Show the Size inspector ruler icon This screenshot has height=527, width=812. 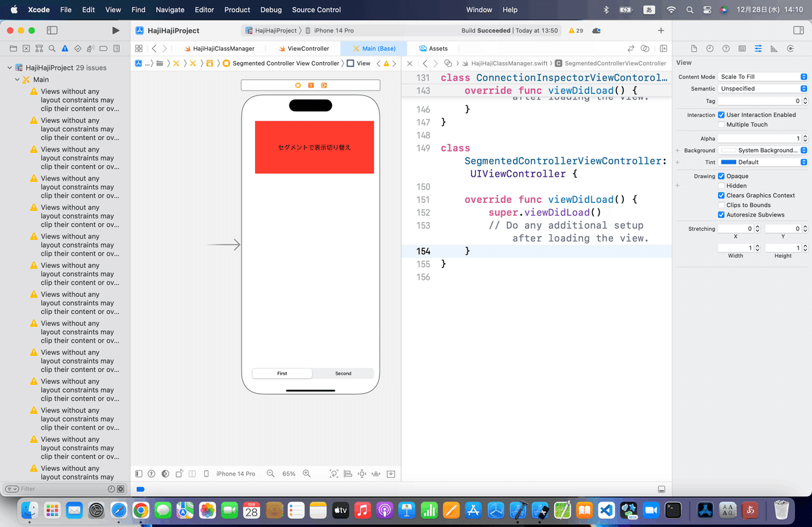[x=774, y=49]
